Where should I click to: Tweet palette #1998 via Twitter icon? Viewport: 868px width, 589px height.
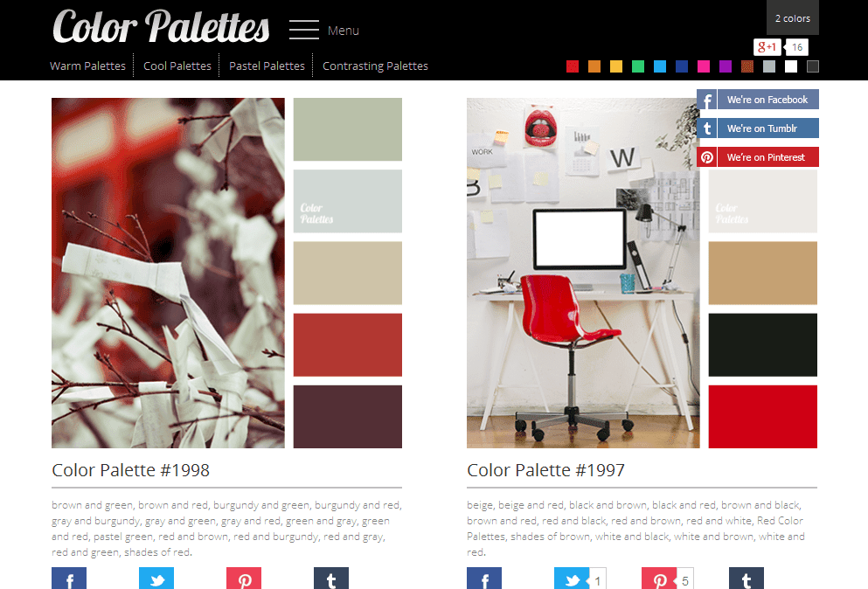156,578
